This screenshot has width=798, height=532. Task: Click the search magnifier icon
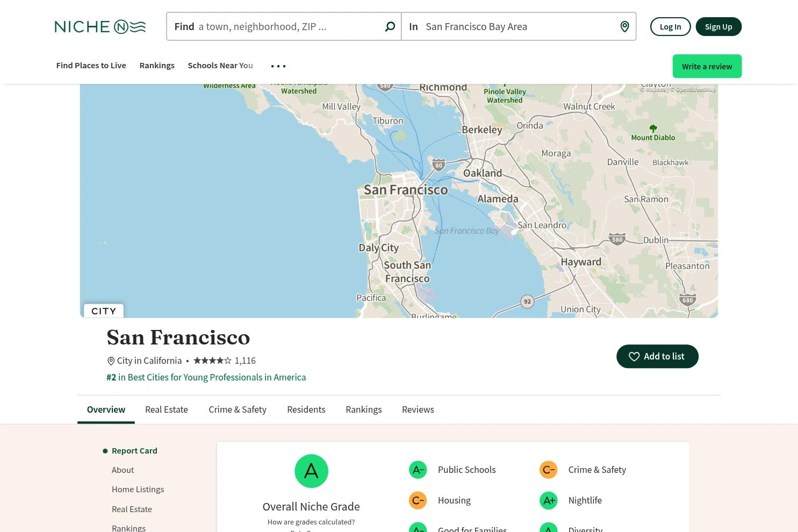pos(390,26)
